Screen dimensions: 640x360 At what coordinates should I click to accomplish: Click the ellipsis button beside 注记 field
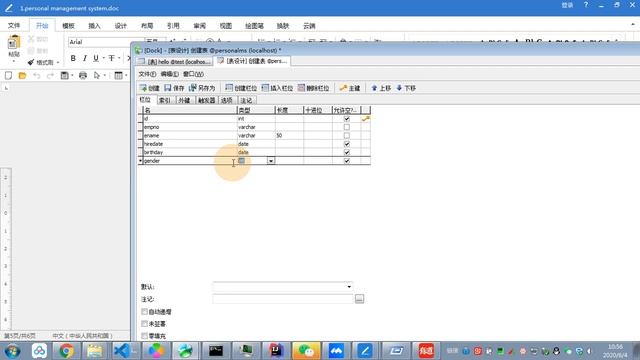359,299
